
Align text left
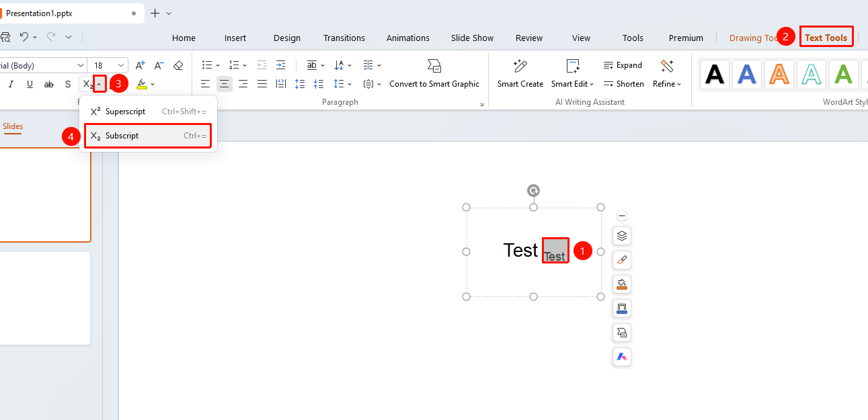pyautogui.click(x=206, y=84)
